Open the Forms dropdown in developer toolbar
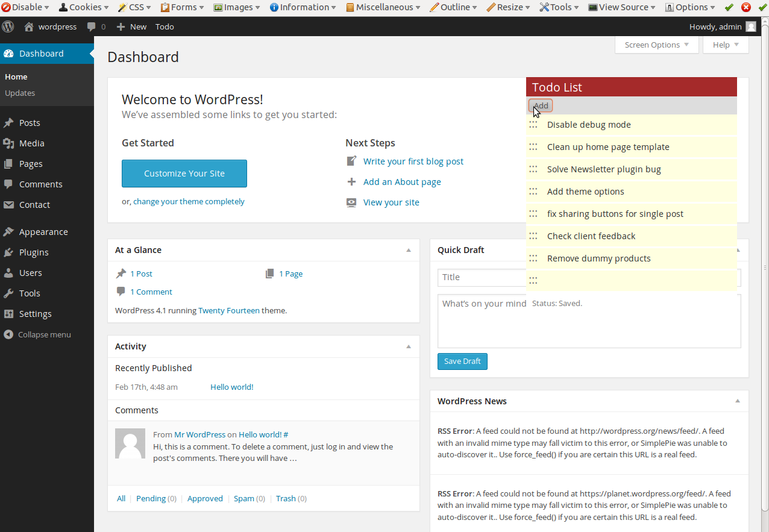This screenshot has height=532, width=769. click(182, 7)
